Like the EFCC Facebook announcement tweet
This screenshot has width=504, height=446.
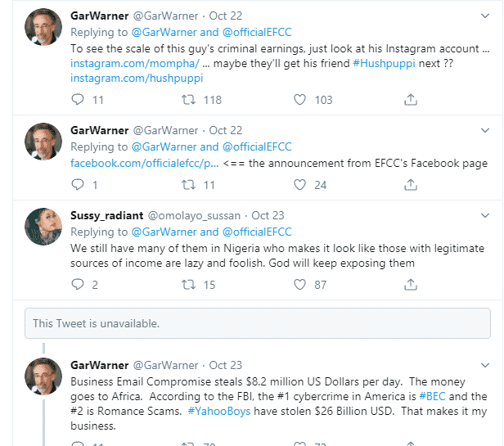click(x=299, y=185)
